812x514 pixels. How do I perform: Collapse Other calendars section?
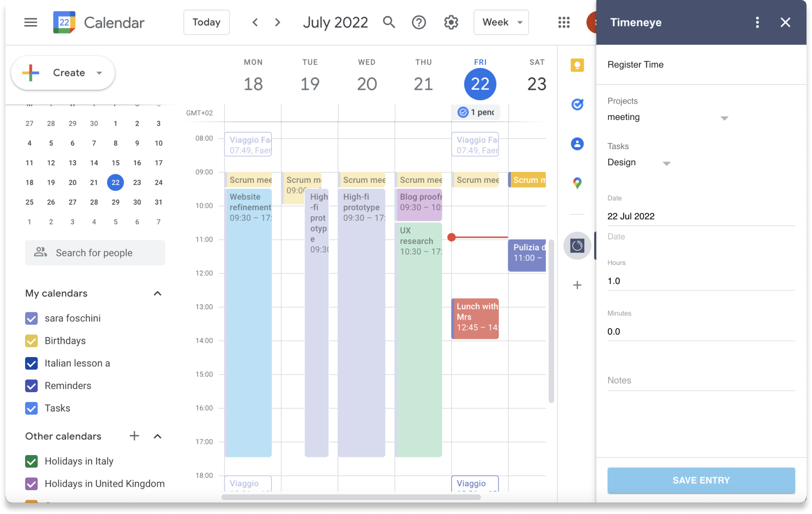(158, 436)
